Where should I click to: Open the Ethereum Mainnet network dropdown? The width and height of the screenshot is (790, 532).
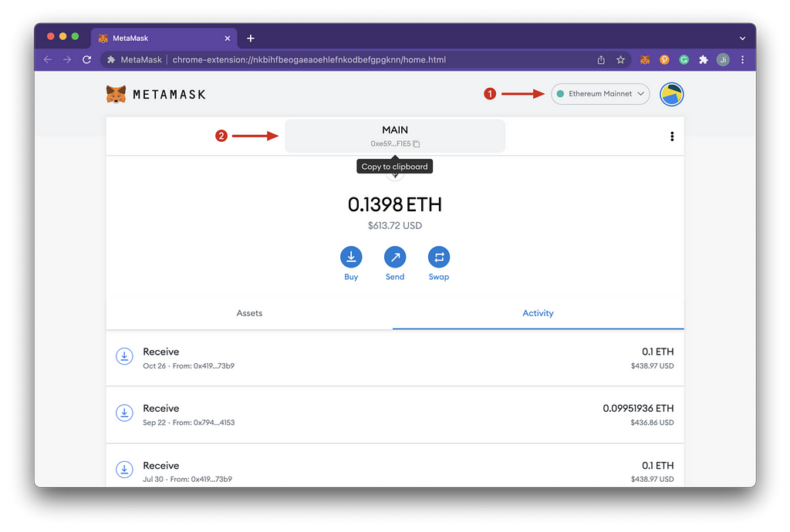click(600, 94)
